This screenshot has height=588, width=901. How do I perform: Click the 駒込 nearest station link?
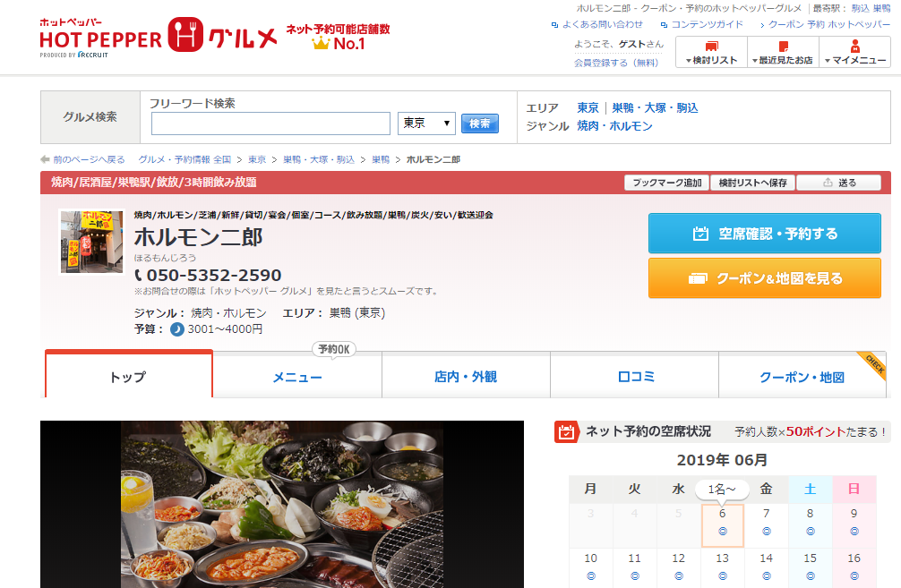860,9
